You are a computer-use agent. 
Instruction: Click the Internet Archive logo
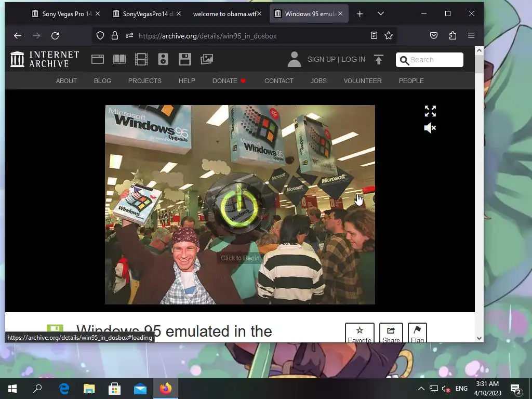point(45,59)
